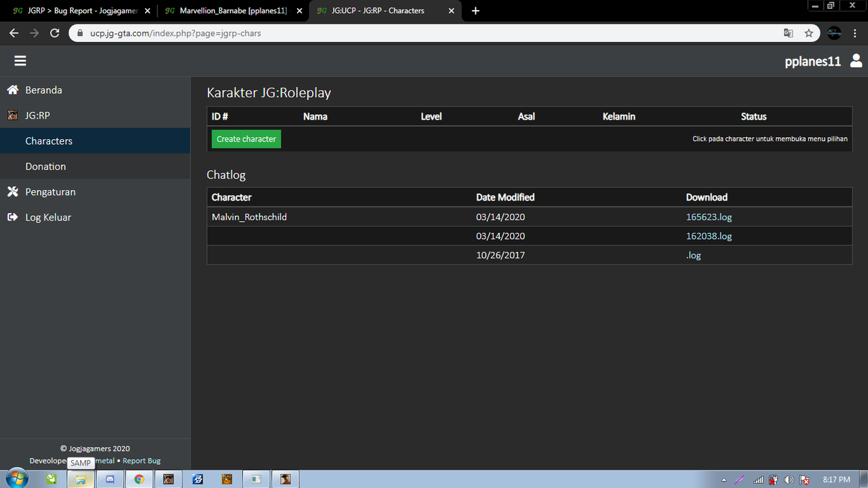
Task: Open a new tab with plus button
Action: pyautogui.click(x=475, y=11)
